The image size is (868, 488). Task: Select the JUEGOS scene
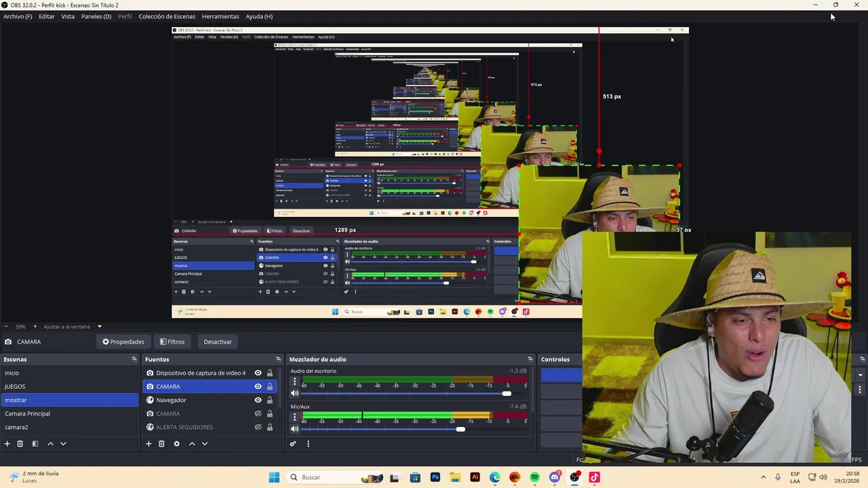[69, 386]
